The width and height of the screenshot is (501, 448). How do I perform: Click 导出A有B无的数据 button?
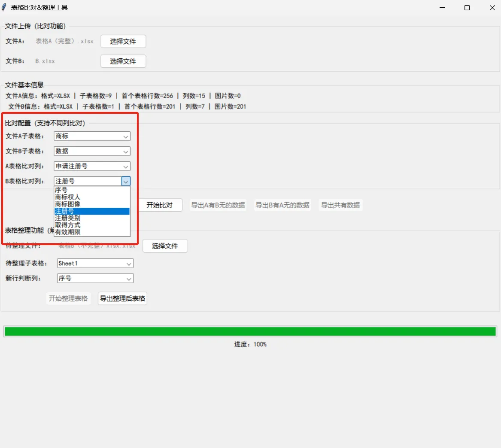click(x=218, y=205)
